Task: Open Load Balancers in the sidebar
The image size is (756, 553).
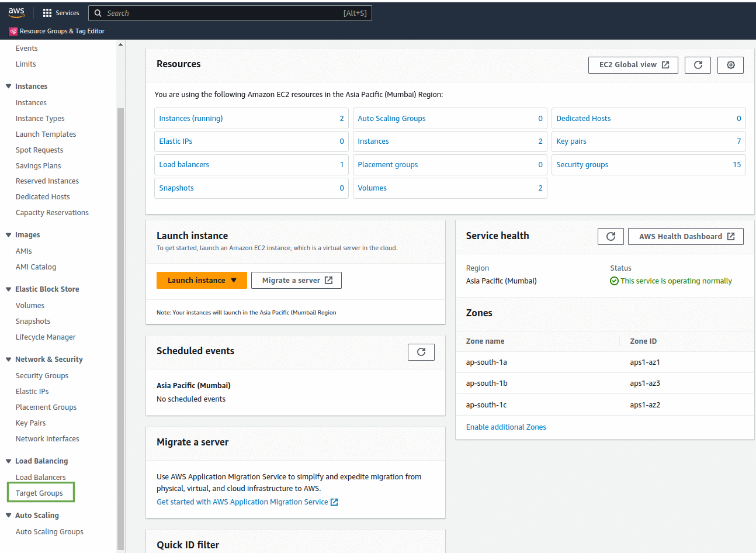Action: [x=40, y=477]
